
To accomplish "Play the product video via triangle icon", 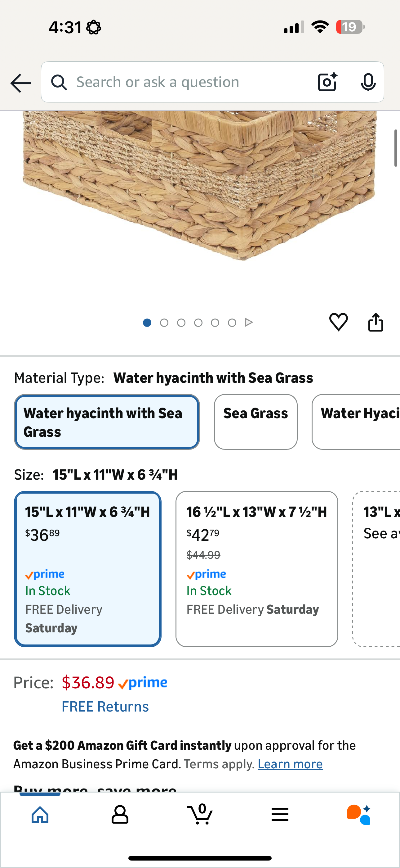I will [249, 322].
